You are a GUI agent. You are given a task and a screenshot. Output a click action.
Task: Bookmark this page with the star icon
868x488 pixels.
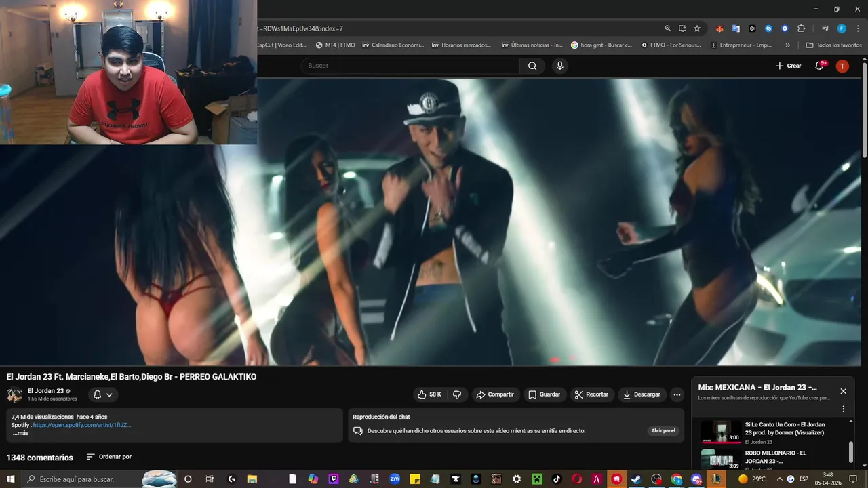tap(697, 28)
